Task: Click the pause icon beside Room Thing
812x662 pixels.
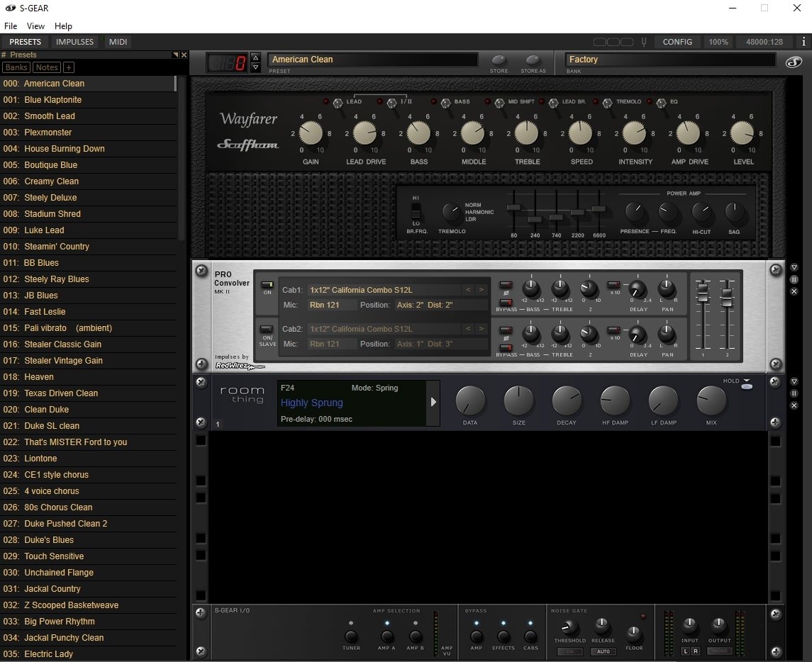Action: pyautogui.click(x=794, y=393)
